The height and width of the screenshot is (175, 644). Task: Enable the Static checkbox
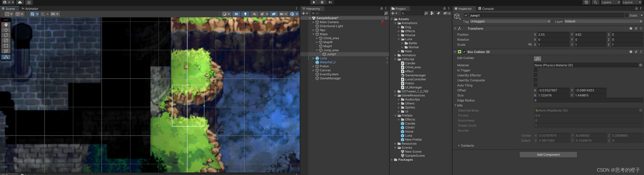626,15
